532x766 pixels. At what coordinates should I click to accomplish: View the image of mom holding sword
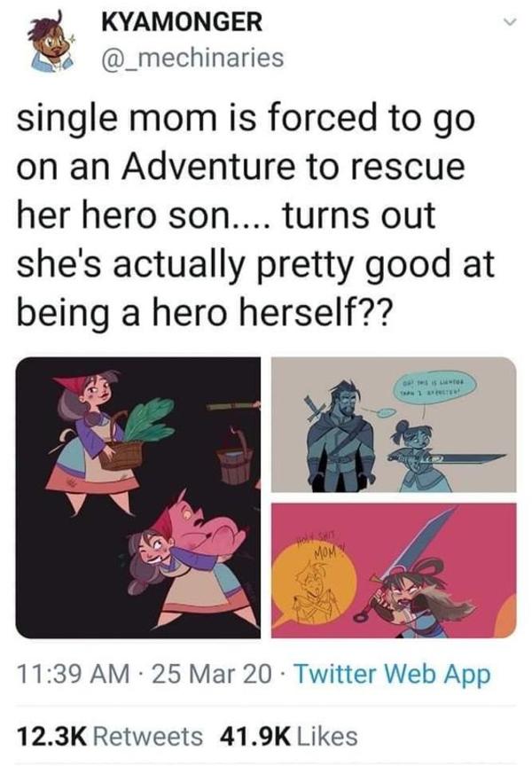[x=394, y=424]
